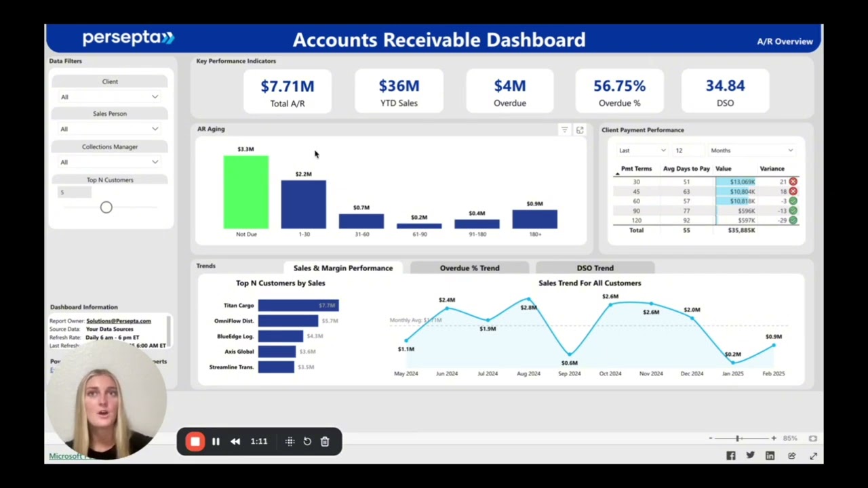The image size is (868, 488).
Task: Select the 31-60 aging bar
Action: (361, 222)
